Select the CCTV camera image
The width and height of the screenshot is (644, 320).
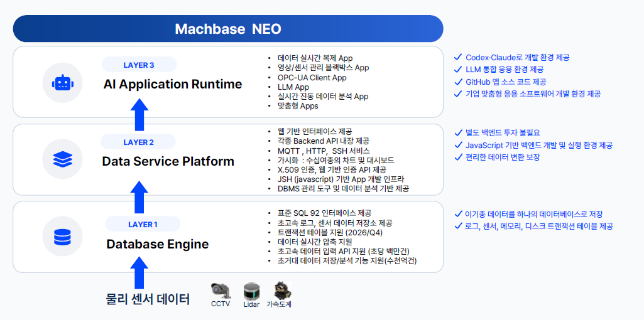[x=221, y=291]
